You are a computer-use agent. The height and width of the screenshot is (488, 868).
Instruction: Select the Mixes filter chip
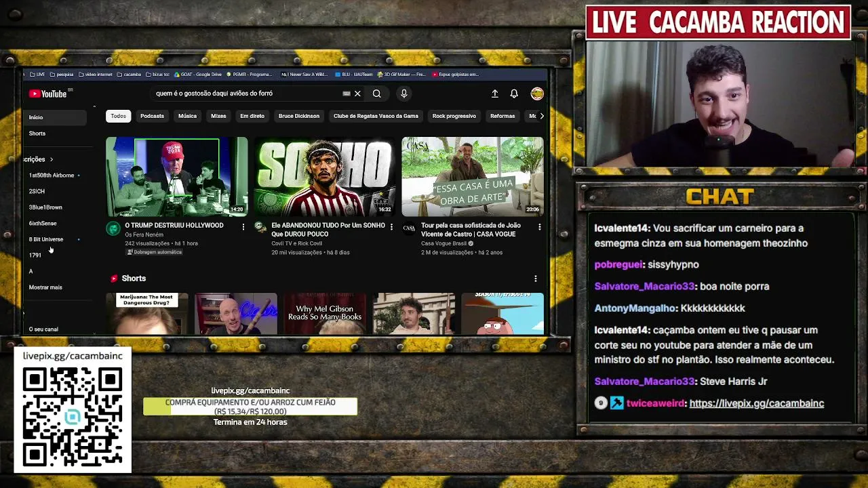(x=218, y=116)
